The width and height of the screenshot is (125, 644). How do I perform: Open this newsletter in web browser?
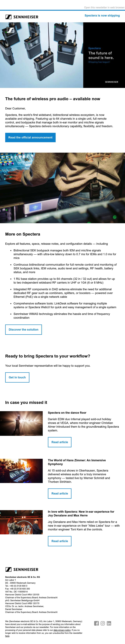tap(104, 8)
